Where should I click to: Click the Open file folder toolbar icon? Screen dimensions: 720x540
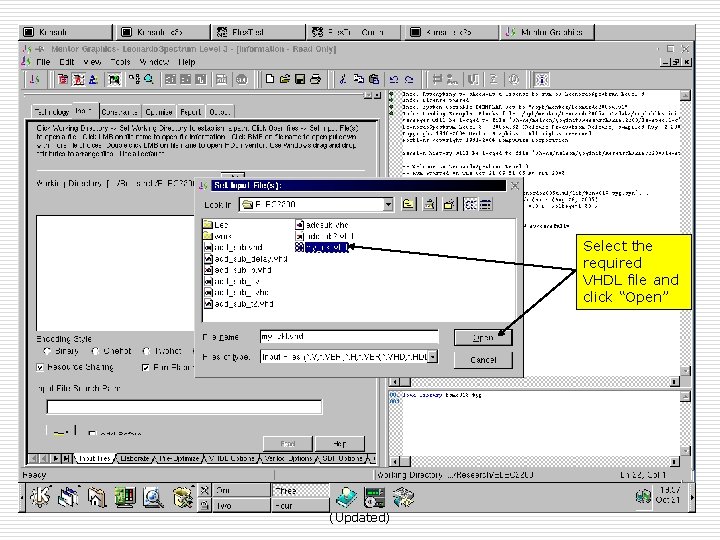(x=285, y=79)
